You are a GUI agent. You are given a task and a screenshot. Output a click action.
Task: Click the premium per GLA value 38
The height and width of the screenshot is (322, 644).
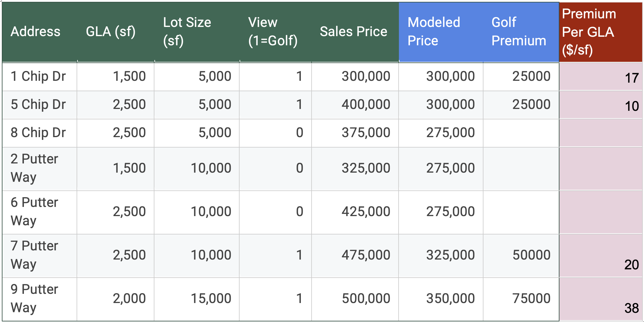tap(631, 308)
